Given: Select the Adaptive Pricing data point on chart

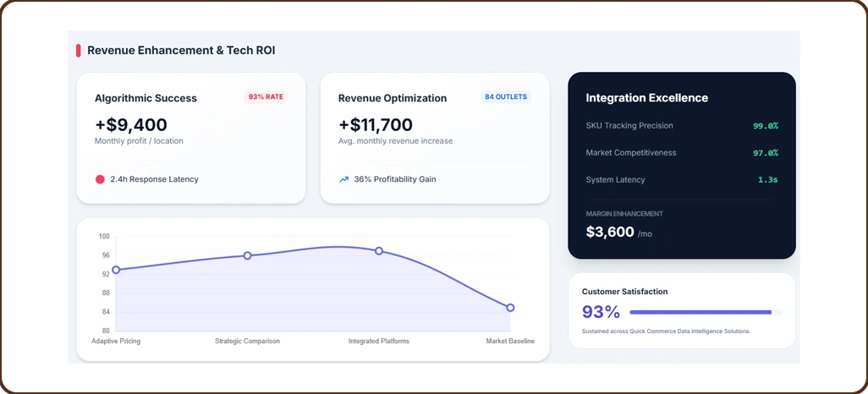Looking at the screenshot, I should [116, 270].
